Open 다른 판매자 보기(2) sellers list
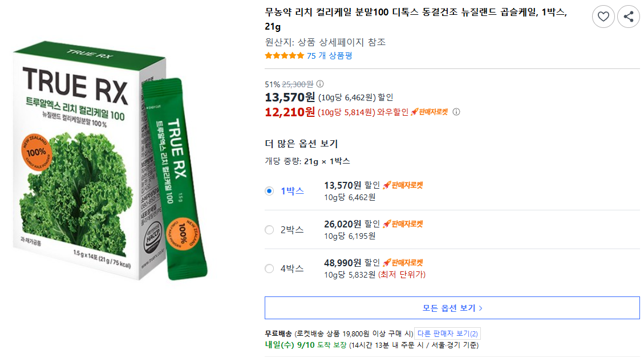The image size is (644, 358). pyautogui.click(x=447, y=333)
